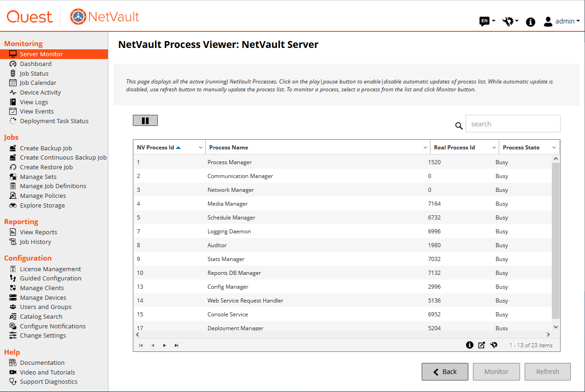Open Manage Job Definitions

pyautogui.click(x=53, y=186)
